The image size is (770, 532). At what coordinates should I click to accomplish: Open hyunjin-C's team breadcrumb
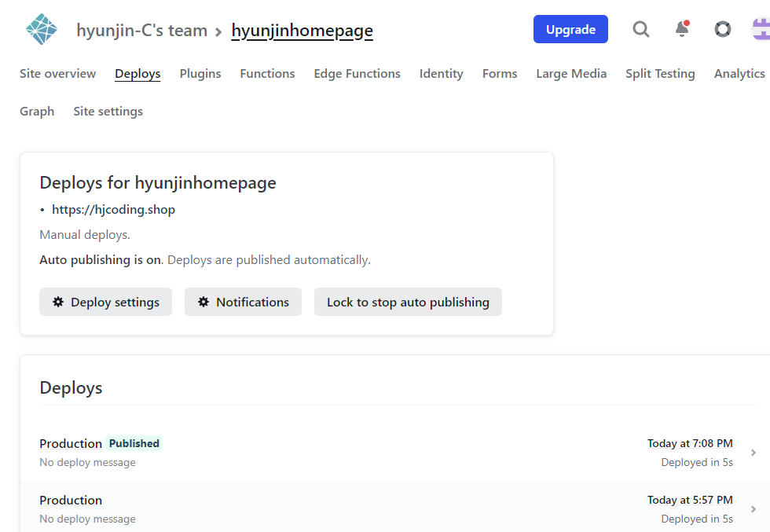point(142,31)
